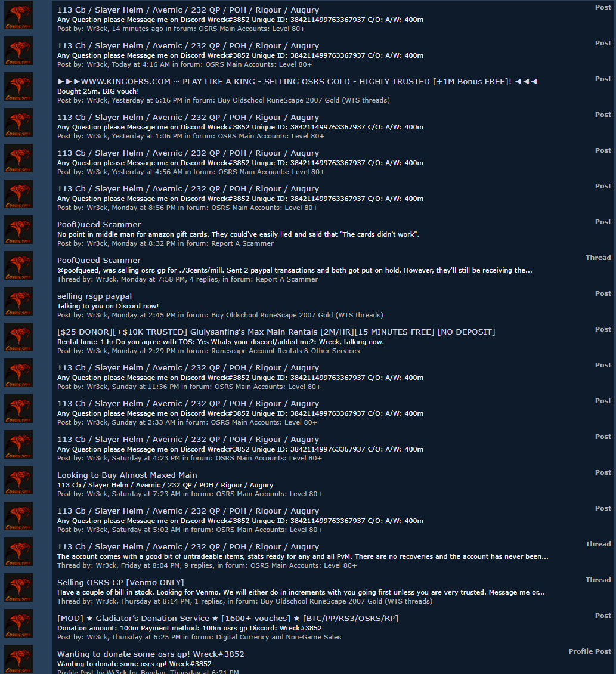
Task: Open 'PoofQueed Scammer' thread with 4 replies
Action: click(99, 260)
